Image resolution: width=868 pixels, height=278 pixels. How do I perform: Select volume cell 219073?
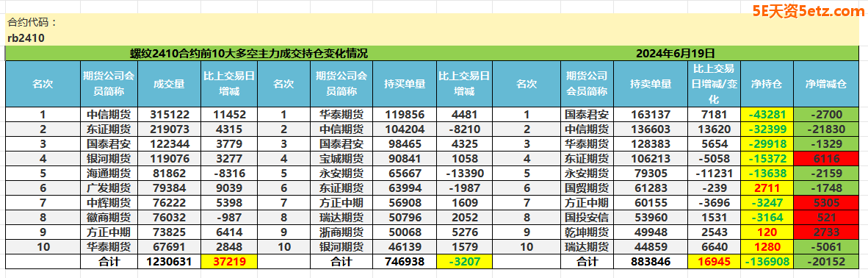(169, 129)
